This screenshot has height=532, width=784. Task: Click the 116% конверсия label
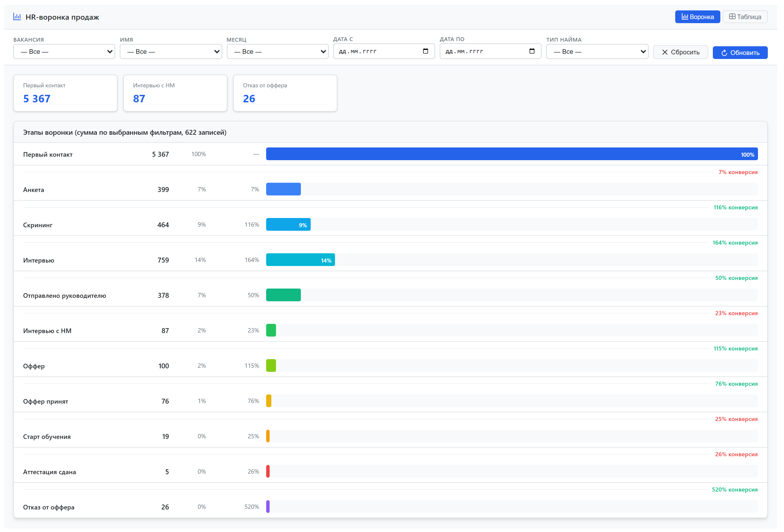click(735, 207)
